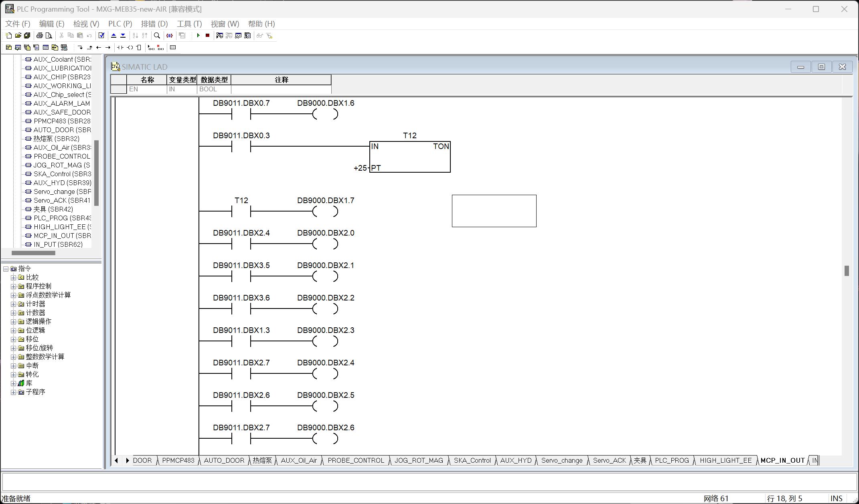Expand the 比较 instruction folder

pyautogui.click(x=13, y=278)
